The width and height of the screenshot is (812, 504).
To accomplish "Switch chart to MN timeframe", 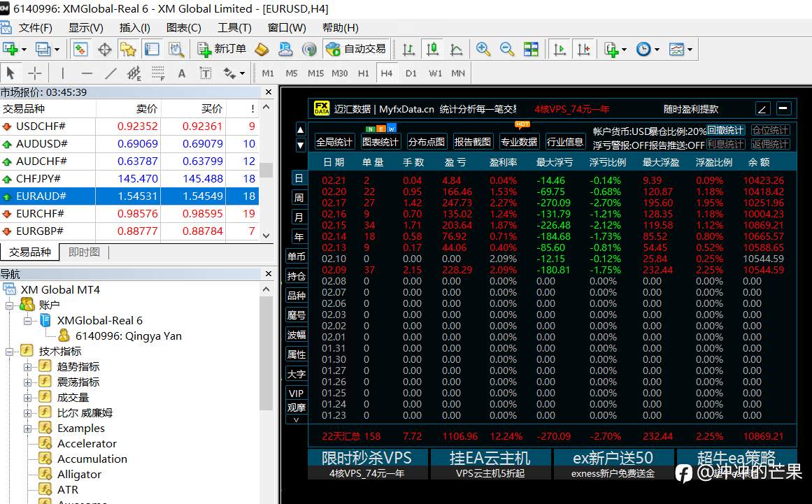I will pyautogui.click(x=458, y=73).
